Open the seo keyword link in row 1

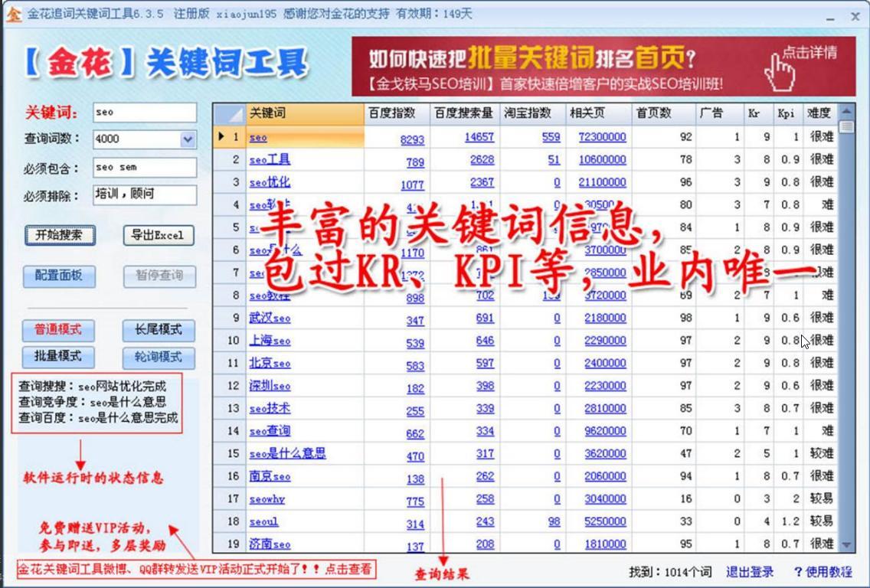(x=258, y=138)
